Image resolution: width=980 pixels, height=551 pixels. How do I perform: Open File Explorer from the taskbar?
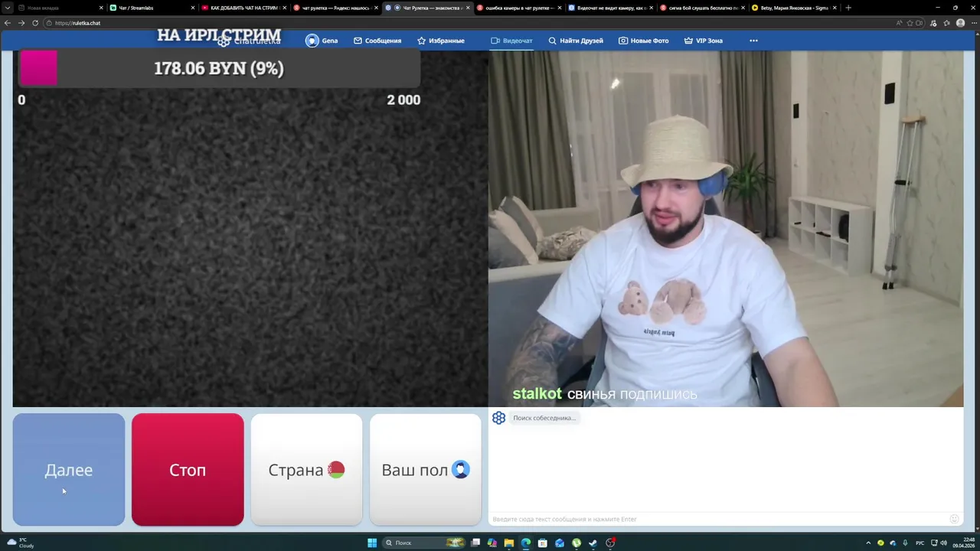(x=508, y=543)
